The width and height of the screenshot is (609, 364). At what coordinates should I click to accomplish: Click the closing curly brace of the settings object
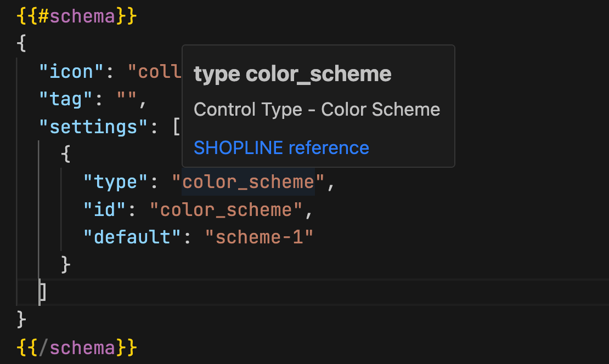pos(66,264)
